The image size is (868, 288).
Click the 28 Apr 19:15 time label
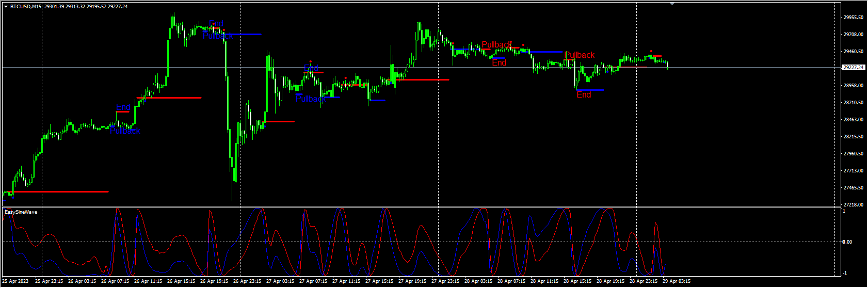pos(610,282)
